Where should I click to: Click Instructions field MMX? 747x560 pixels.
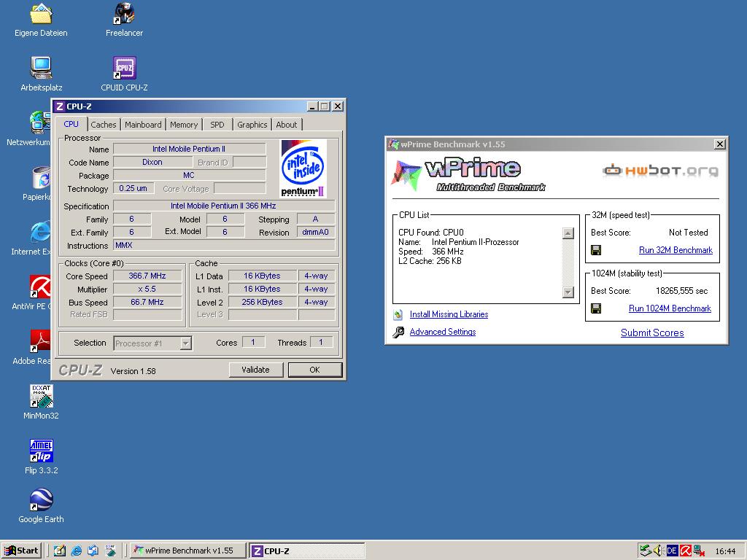(224, 245)
